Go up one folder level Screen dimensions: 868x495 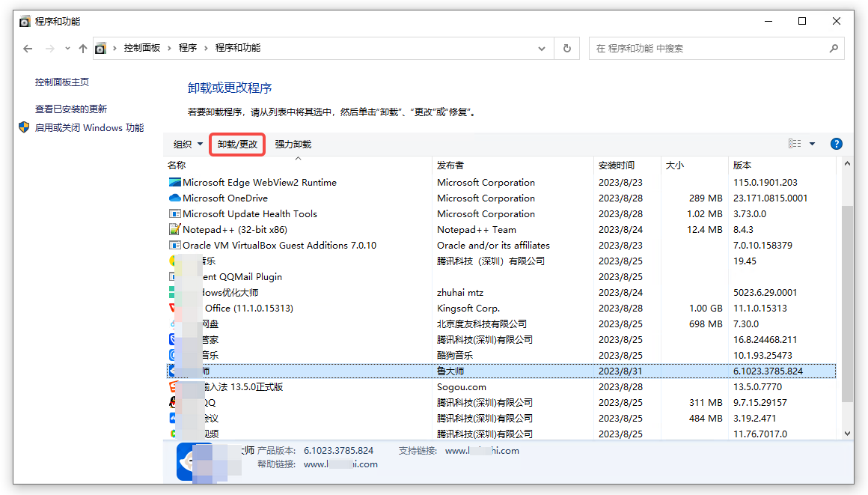click(83, 49)
